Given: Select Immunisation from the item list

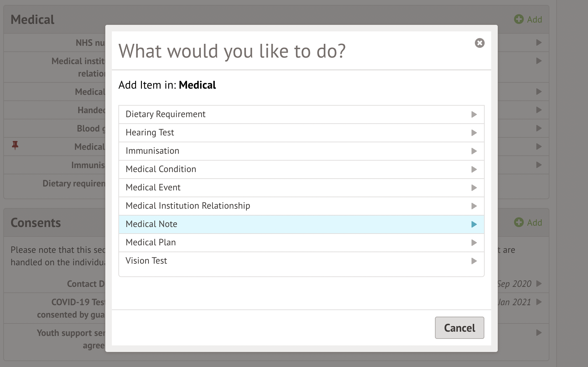Looking at the screenshot, I should click(x=152, y=151).
